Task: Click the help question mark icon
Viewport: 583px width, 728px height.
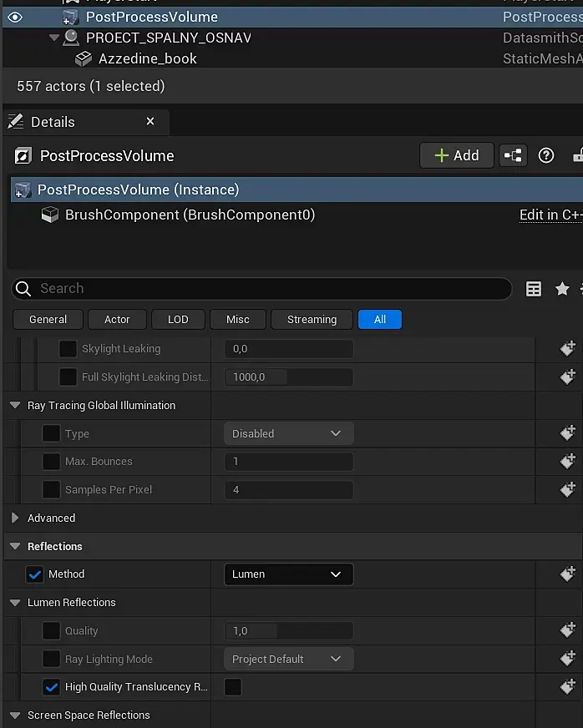Action: [x=546, y=155]
